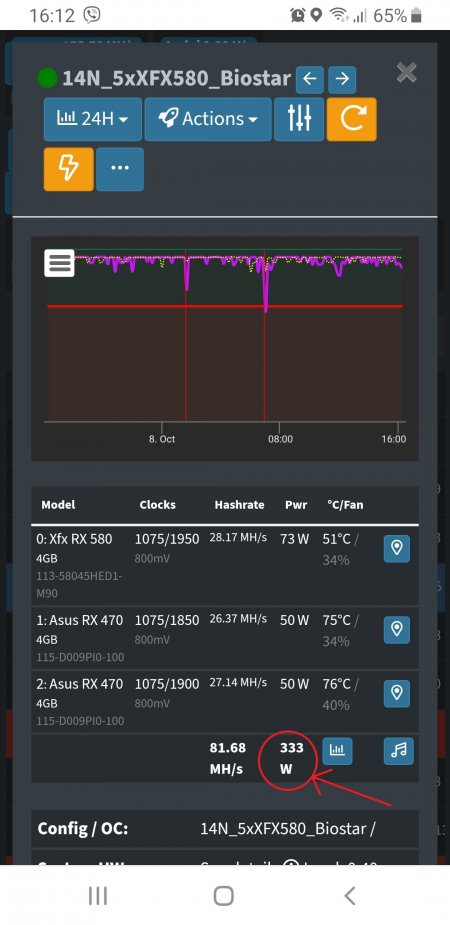The image size is (450, 925).
Task: Tap the Android back button
Action: coord(350,896)
